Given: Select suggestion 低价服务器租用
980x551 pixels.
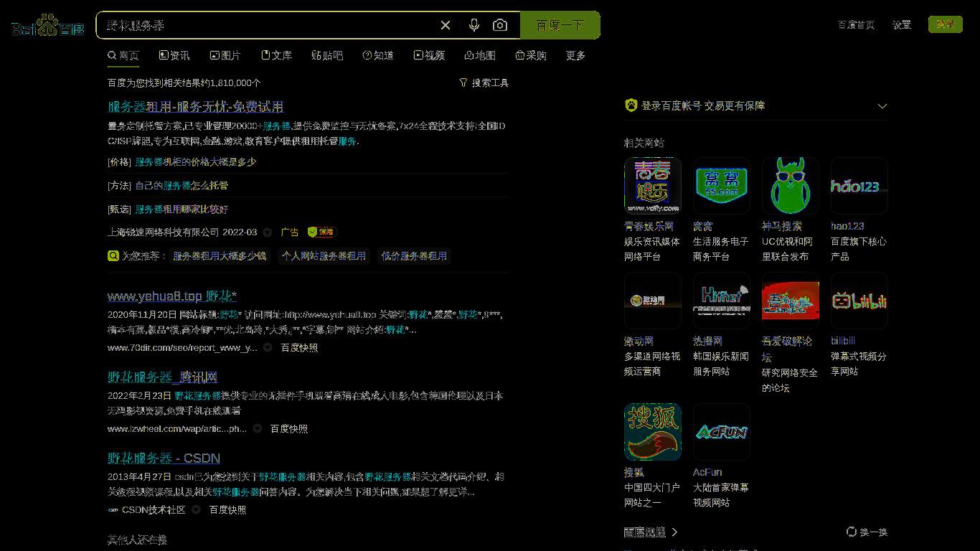Looking at the screenshot, I should pos(414,255).
